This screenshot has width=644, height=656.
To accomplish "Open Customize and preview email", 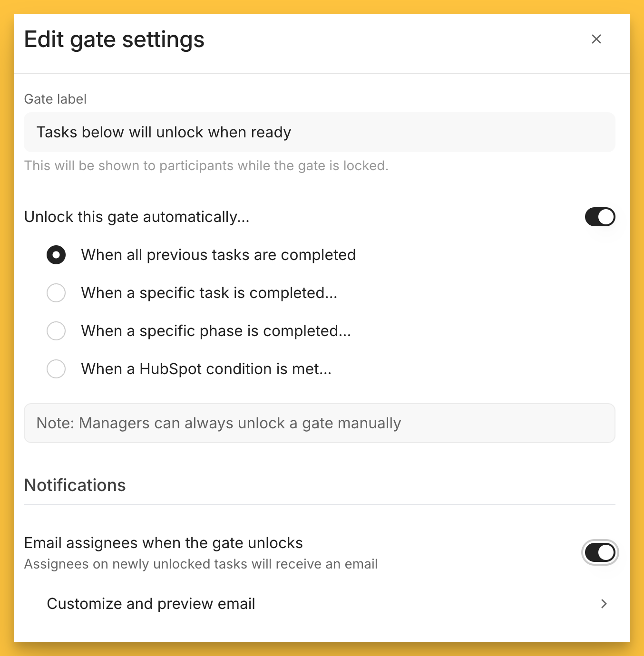I will [151, 604].
